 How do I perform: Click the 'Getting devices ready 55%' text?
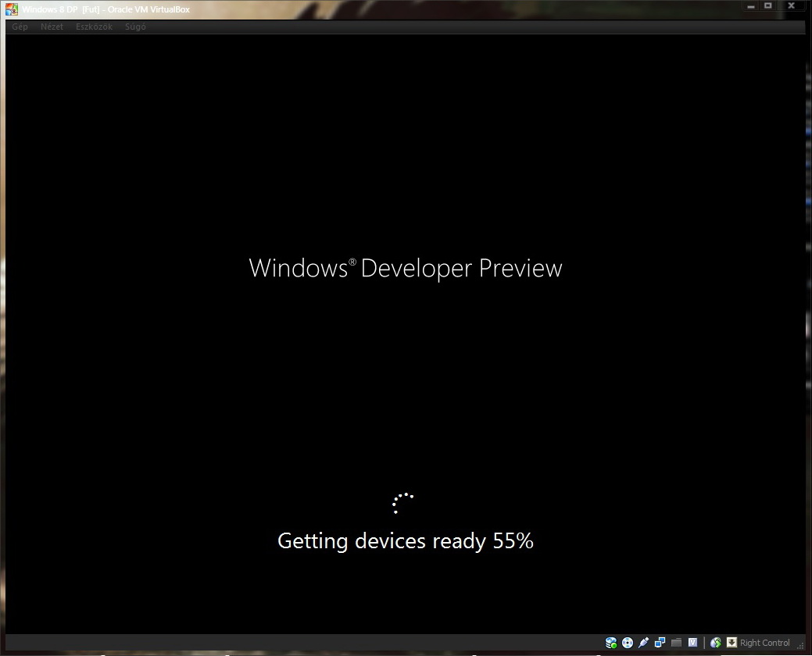405,540
